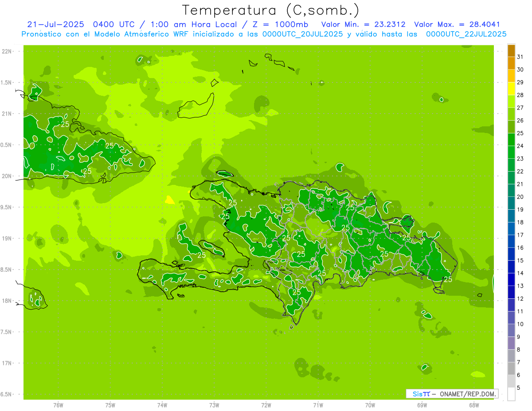
Task: Click the green colorbar segment between 24 and 25
Action: coord(511,140)
